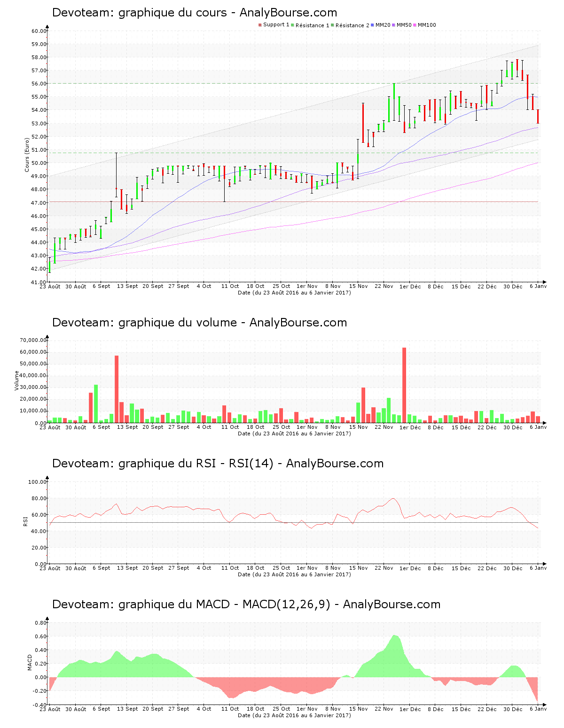Click '6 Janv' date on the price chart axis
Screen dimensions: 564x728
(x=538, y=286)
